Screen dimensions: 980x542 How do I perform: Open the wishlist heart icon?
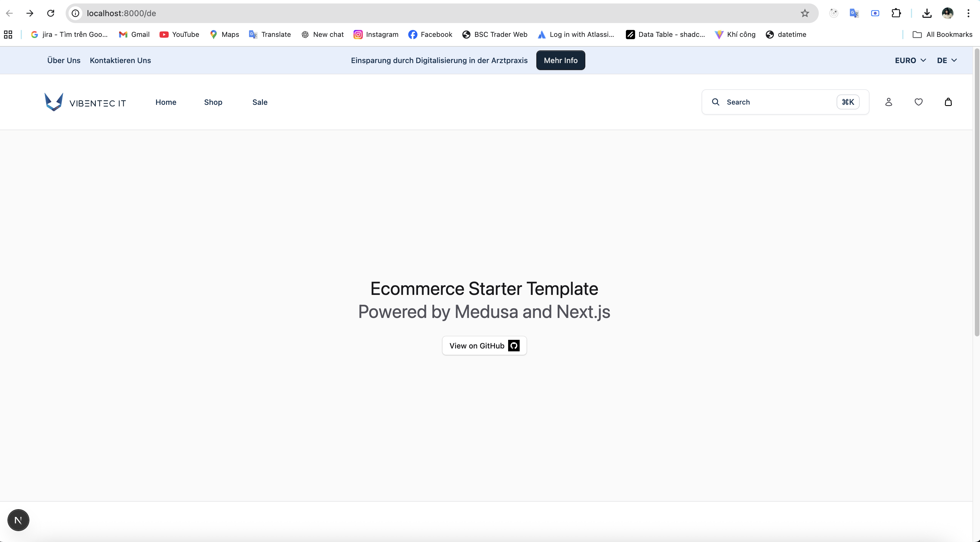tap(918, 102)
